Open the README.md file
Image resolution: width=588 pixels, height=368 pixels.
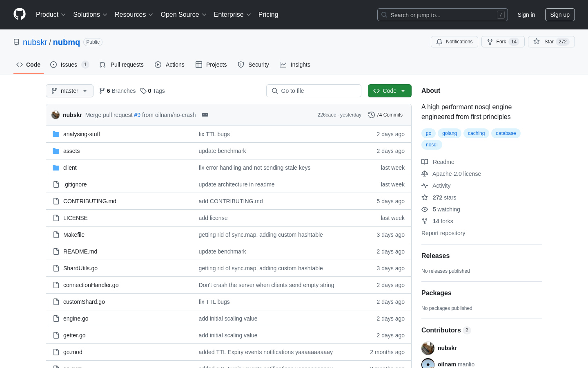coord(80,251)
